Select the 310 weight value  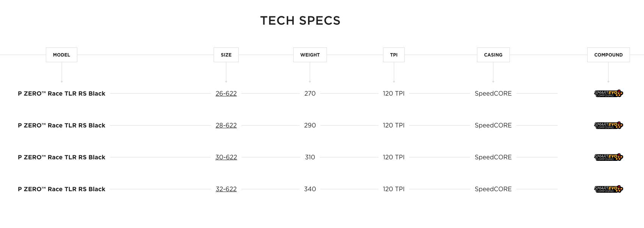(310, 157)
